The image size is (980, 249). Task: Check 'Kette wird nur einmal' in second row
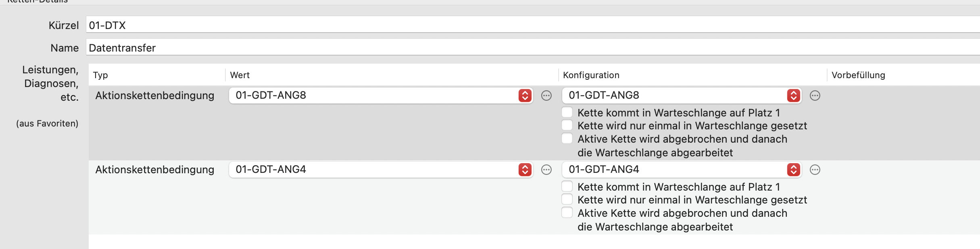coord(567,199)
